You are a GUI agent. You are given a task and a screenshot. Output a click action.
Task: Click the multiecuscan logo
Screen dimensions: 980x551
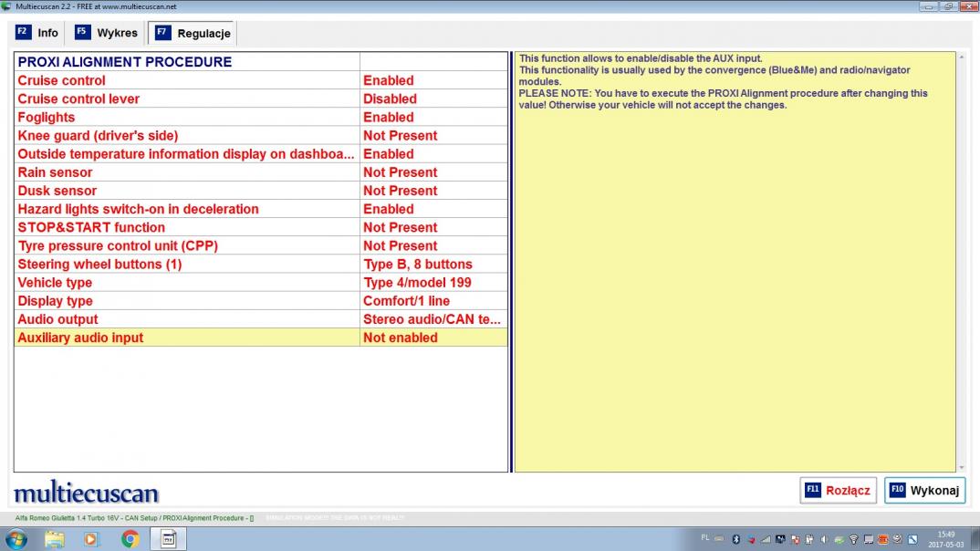pos(87,493)
